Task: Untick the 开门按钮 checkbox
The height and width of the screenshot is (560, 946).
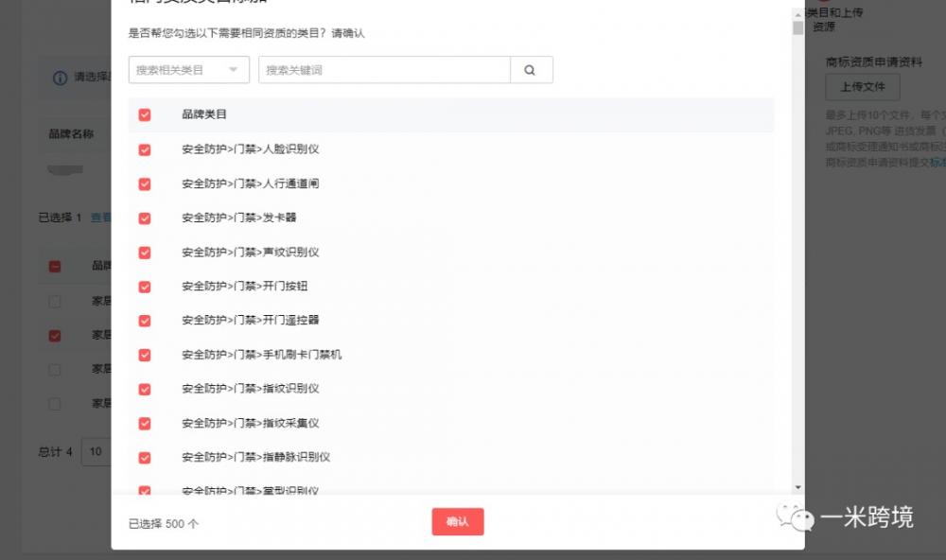Action: point(145,287)
